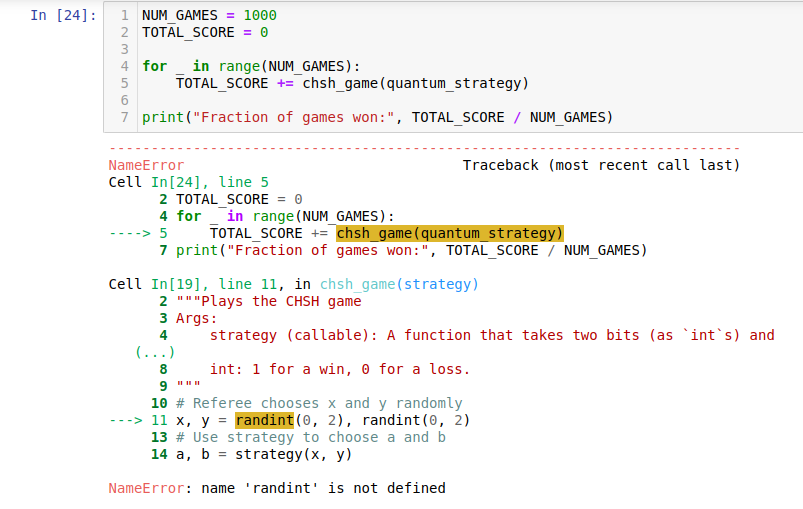Click "Traceback (most recent call last)" text
Viewport: 803px width, 509px height.
tap(600, 165)
